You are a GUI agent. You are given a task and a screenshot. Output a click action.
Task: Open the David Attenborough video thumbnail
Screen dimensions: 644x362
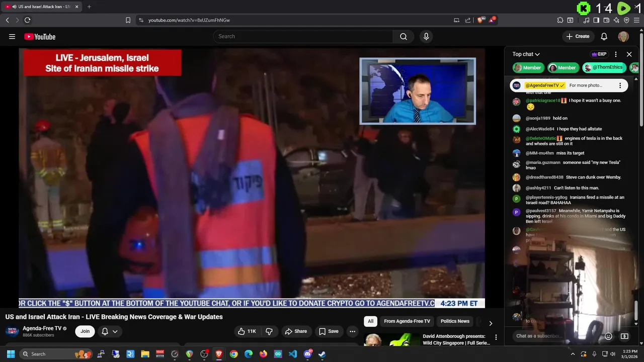pyautogui.click(x=391, y=340)
